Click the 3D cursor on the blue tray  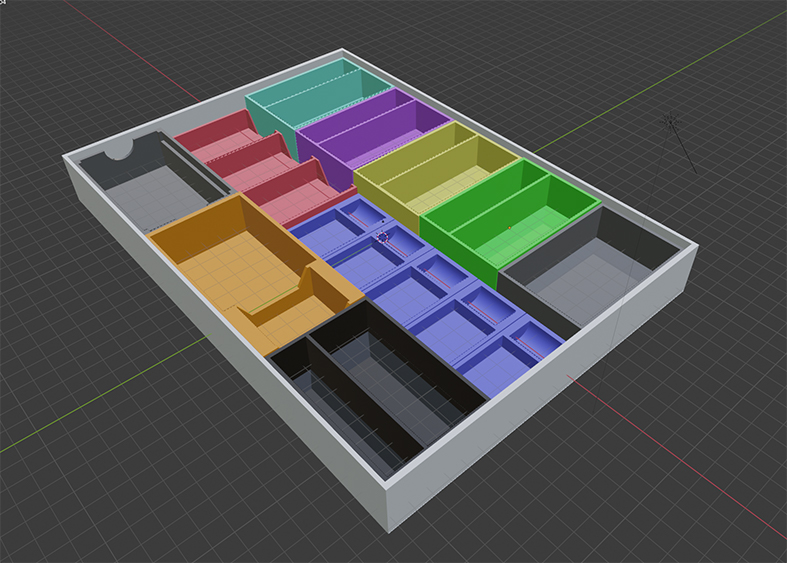coord(382,237)
